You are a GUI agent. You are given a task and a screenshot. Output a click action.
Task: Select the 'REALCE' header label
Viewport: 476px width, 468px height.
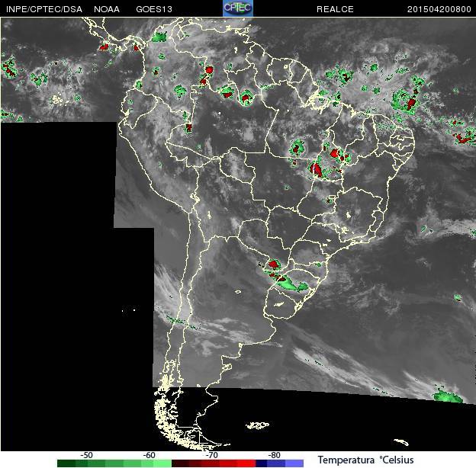(x=335, y=9)
